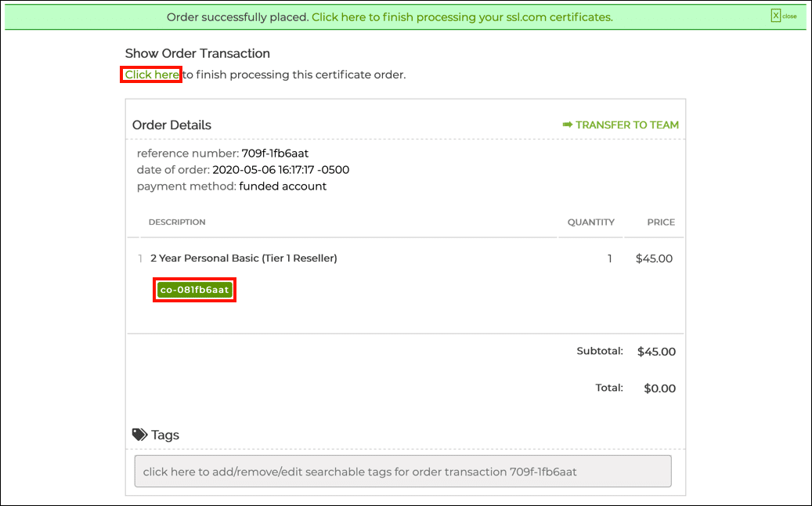Click the date of order value

coord(280,170)
